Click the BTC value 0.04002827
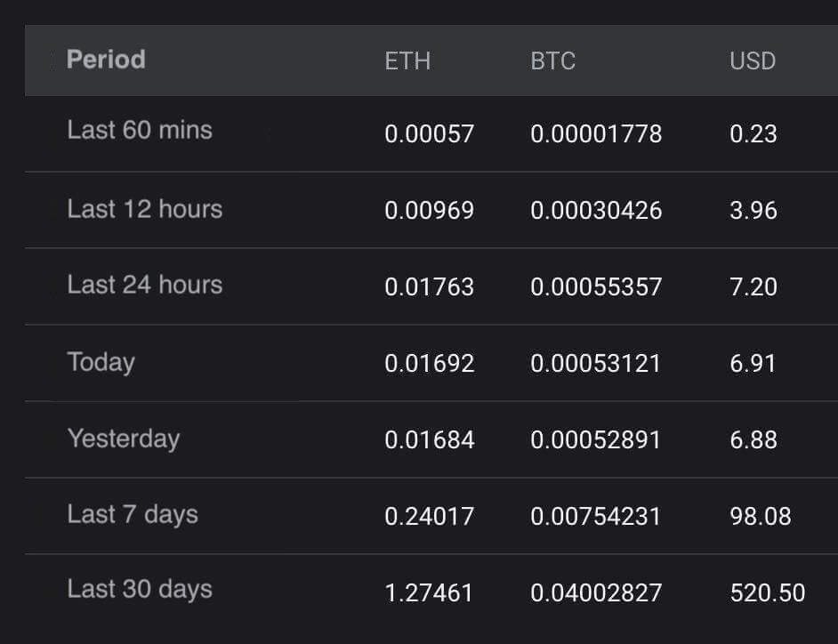838x644 pixels. (x=596, y=592)
